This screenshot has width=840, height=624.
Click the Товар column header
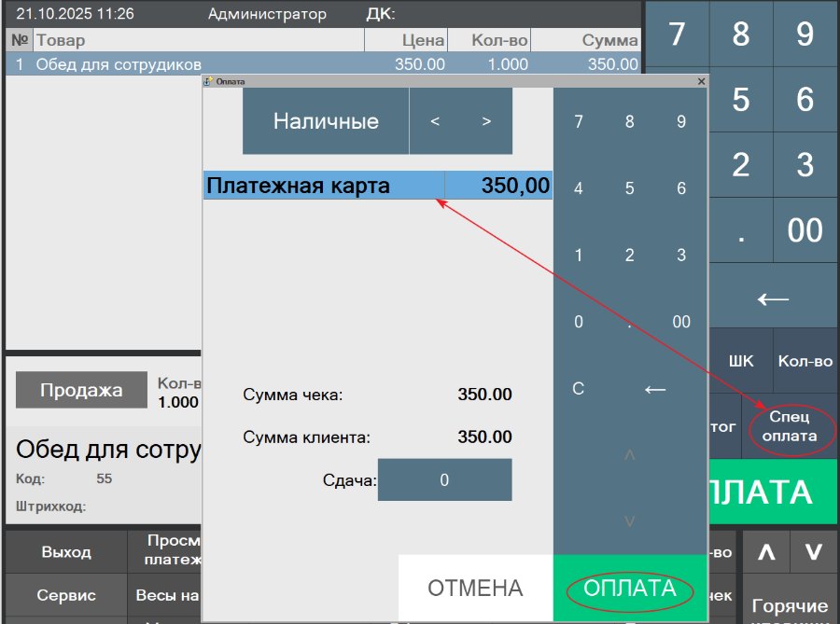(200, 40)
